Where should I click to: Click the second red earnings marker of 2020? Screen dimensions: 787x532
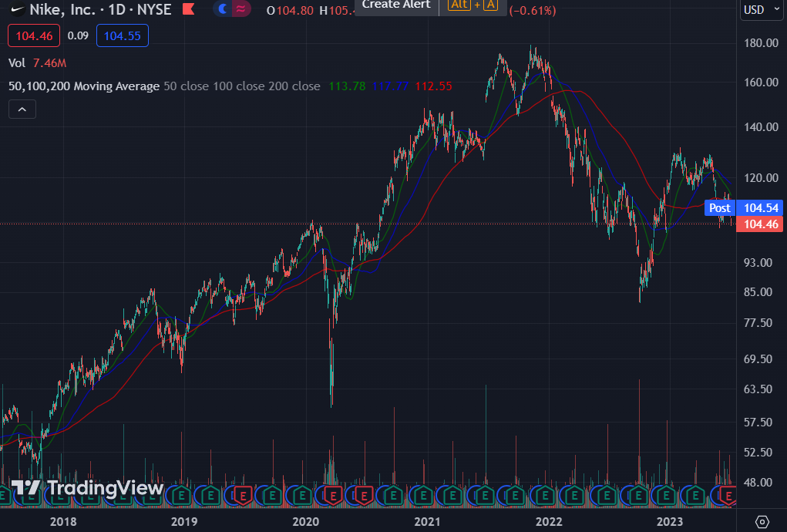click(363, 497)
